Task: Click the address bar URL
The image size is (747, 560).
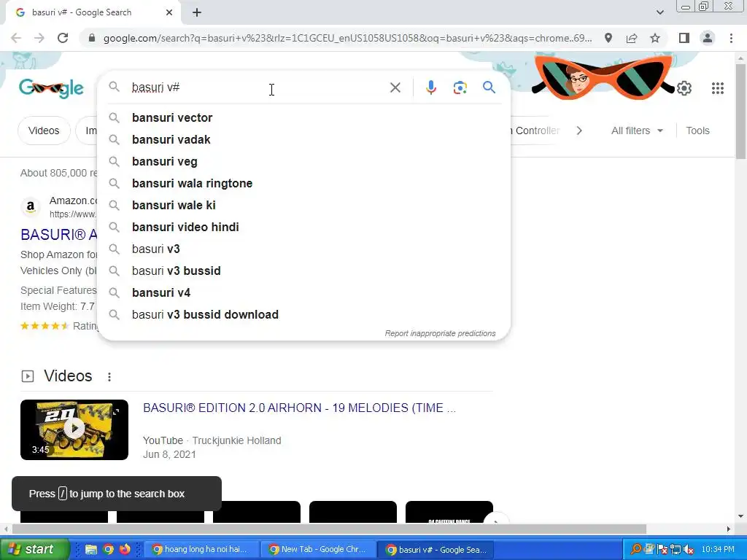Action: 347,38
